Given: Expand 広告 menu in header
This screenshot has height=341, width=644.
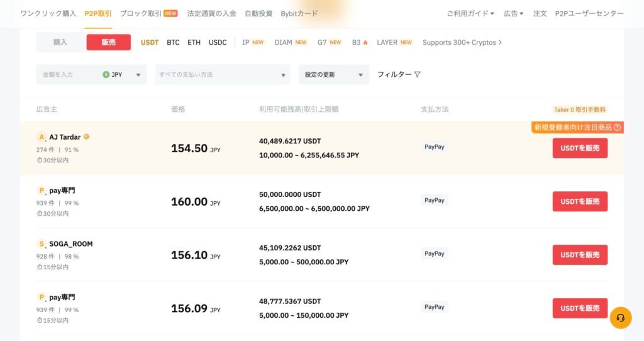Looking at the screenshot, I should point(513,14).
